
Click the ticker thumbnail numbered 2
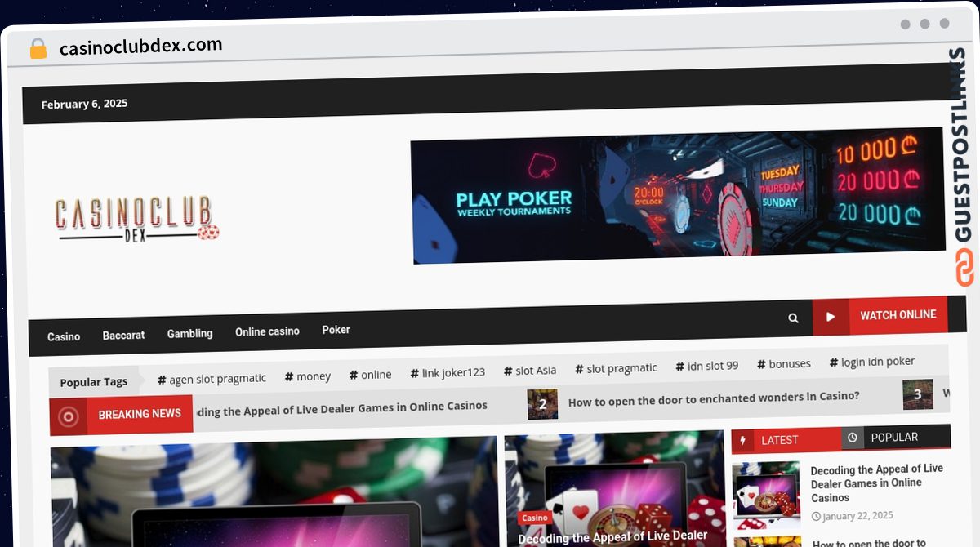542,404
